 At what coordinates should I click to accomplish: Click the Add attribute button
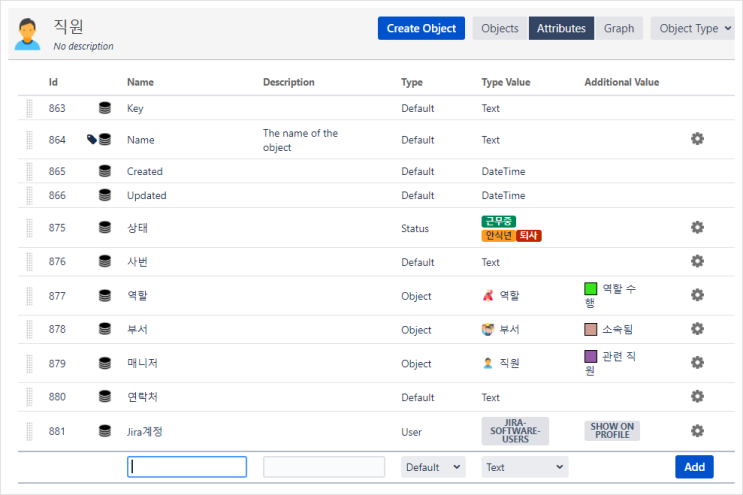[694, 467]
